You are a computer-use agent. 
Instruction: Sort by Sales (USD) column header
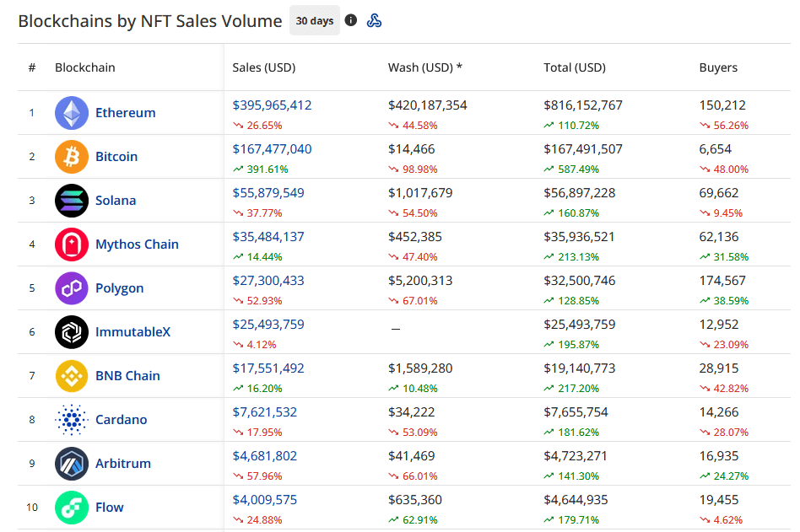tap(264, 67)
